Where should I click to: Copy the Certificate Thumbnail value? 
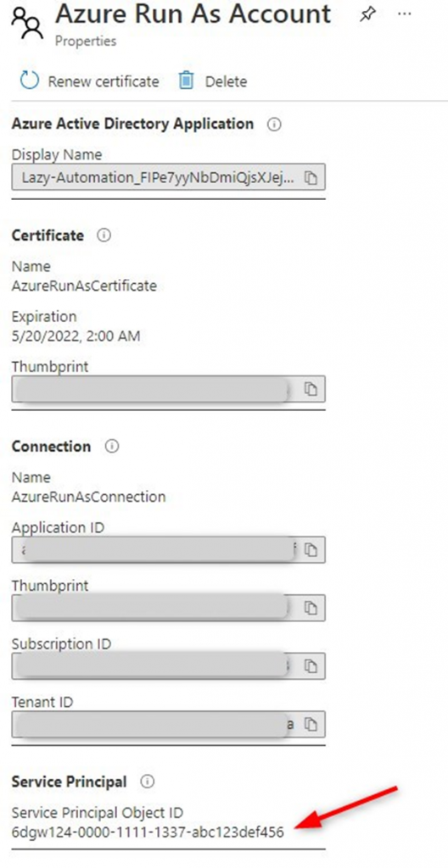(x=311, y=389)
